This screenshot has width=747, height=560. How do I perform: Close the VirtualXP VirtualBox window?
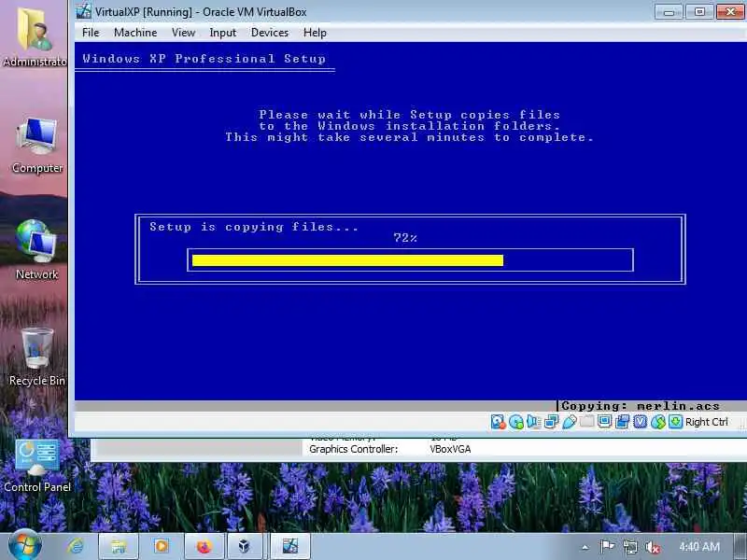731,11
